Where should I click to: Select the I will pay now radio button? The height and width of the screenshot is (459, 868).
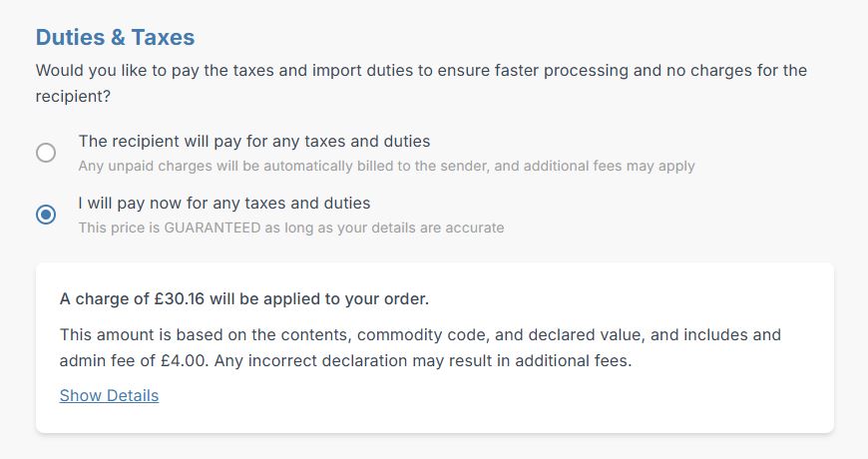pyautogui.click(x=46, y=215)
